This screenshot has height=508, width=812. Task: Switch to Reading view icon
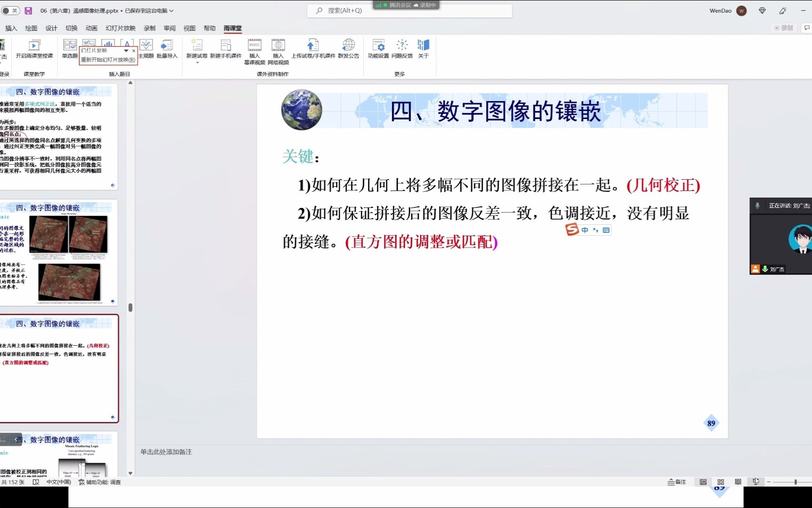pos(738,482)
